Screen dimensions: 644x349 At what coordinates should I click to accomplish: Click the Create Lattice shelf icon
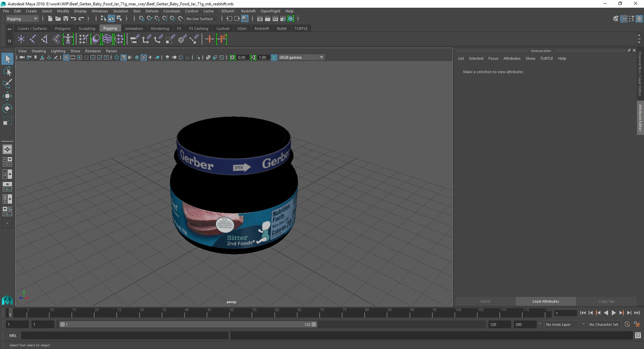[107, 39]
